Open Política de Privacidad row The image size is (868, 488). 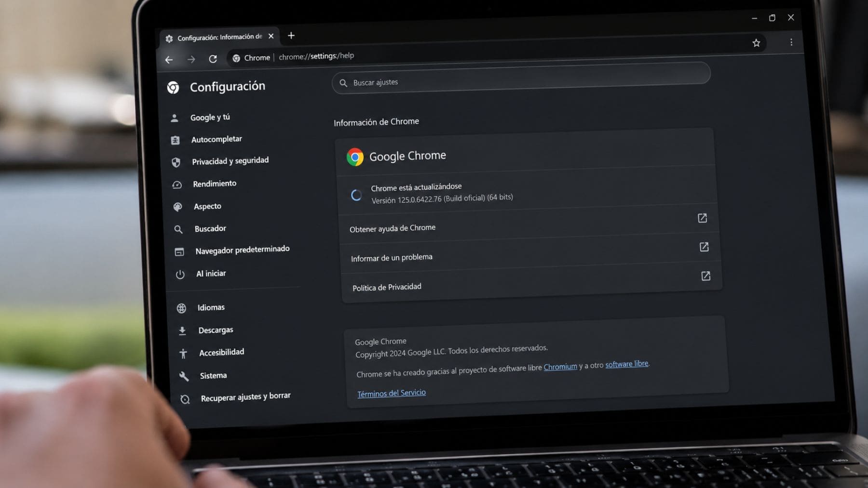tap(531, 282)
